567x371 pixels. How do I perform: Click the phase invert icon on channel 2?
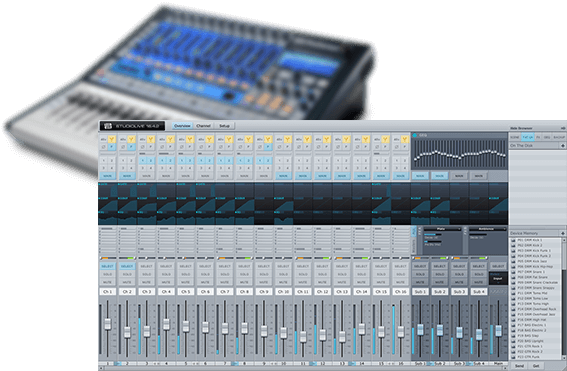(123, 147)
